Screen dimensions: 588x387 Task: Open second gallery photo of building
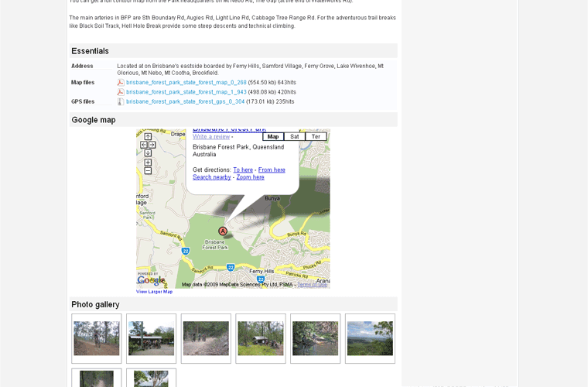[151, 339]
